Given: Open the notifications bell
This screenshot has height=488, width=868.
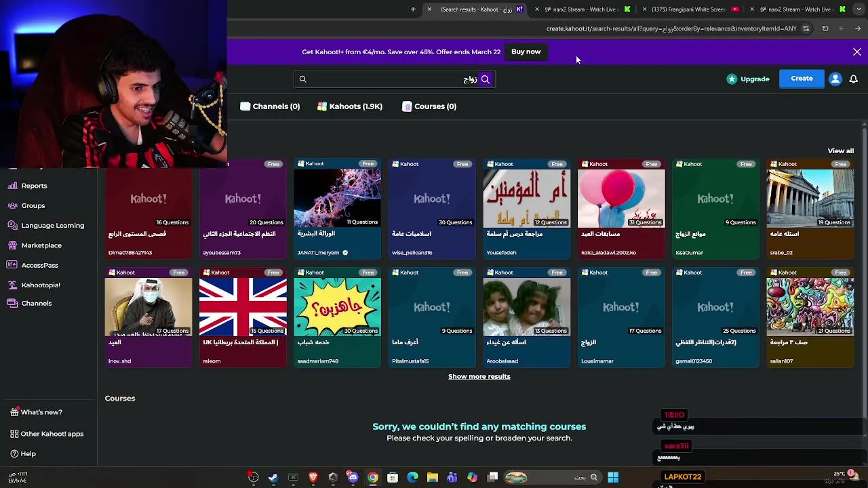Looking at the screenshot, I should coord(853,79).
